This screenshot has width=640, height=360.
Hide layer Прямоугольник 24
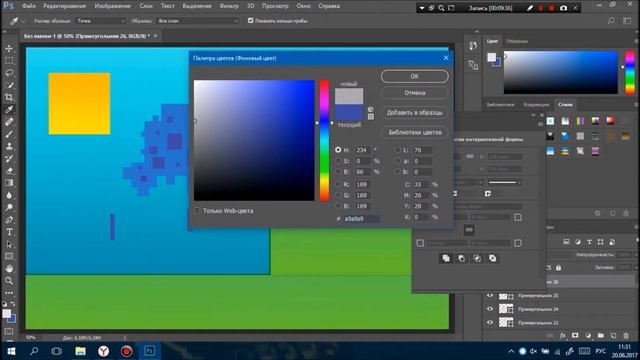point(490,309)
